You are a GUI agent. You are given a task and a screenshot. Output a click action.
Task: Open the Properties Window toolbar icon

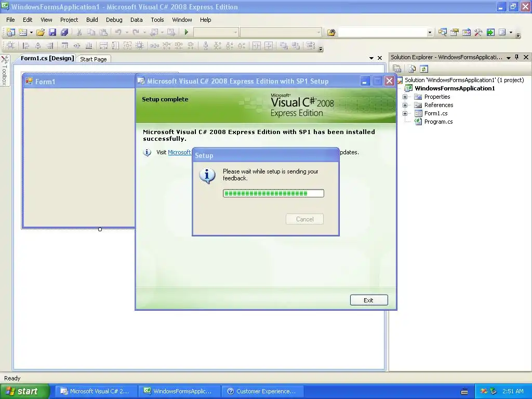[454, 32]
